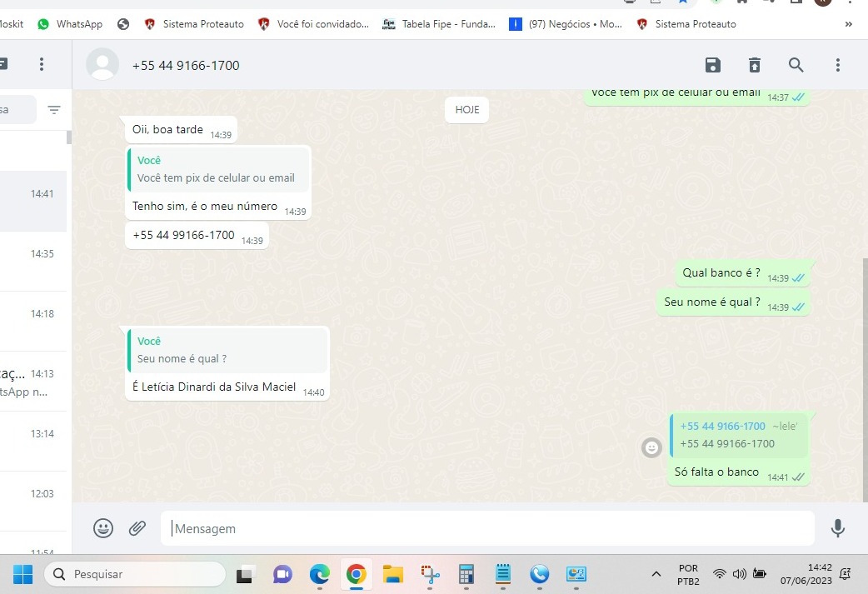Click the save icon in chat header

712,65
